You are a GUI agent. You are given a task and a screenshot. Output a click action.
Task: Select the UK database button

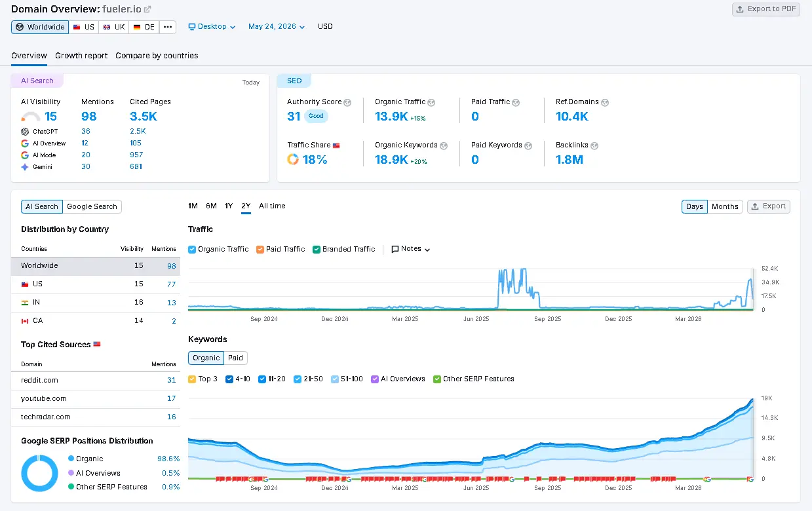point(114,27)
